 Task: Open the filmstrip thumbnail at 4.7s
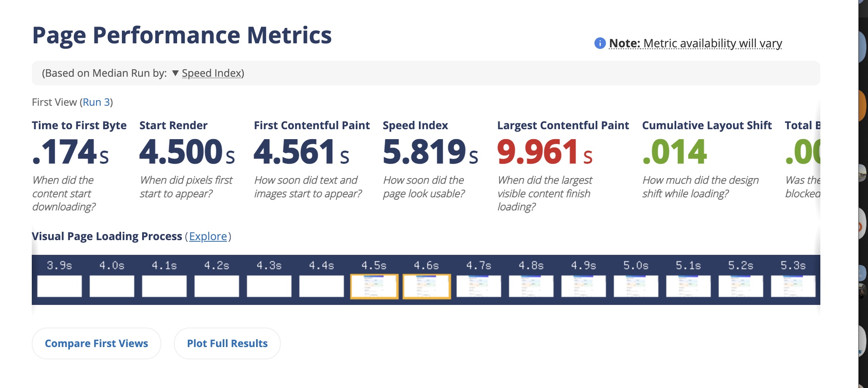[479, 286]
